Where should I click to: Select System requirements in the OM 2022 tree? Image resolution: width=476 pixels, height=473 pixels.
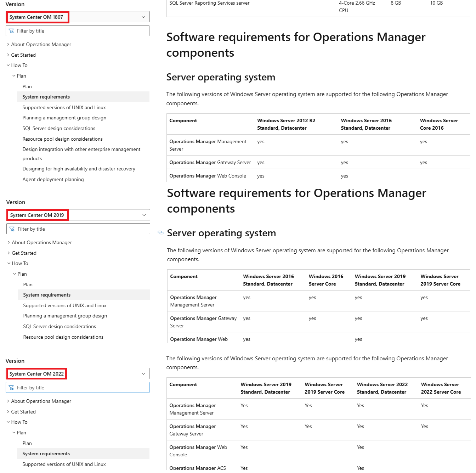pyautogui.click(x=83, y=454)
